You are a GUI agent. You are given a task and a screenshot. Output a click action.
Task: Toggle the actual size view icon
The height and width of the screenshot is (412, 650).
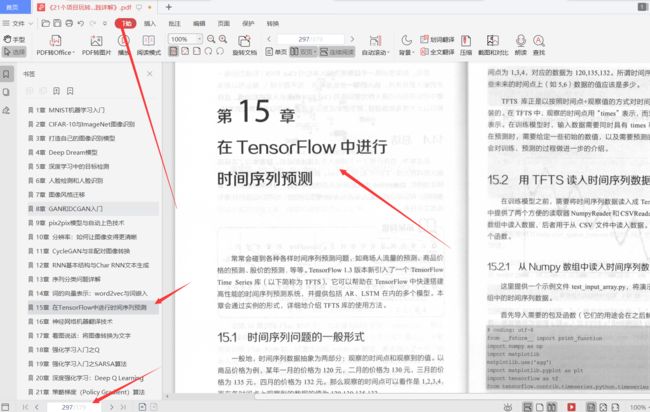pos(173,51)
